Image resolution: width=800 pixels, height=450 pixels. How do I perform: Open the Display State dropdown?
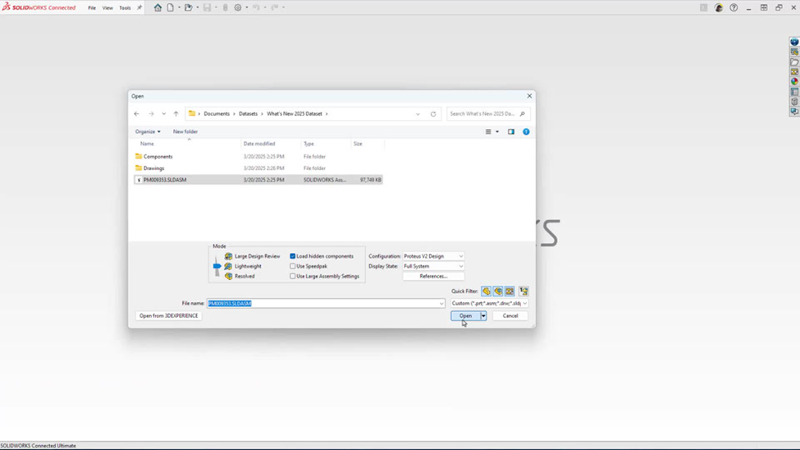(433, 266)
